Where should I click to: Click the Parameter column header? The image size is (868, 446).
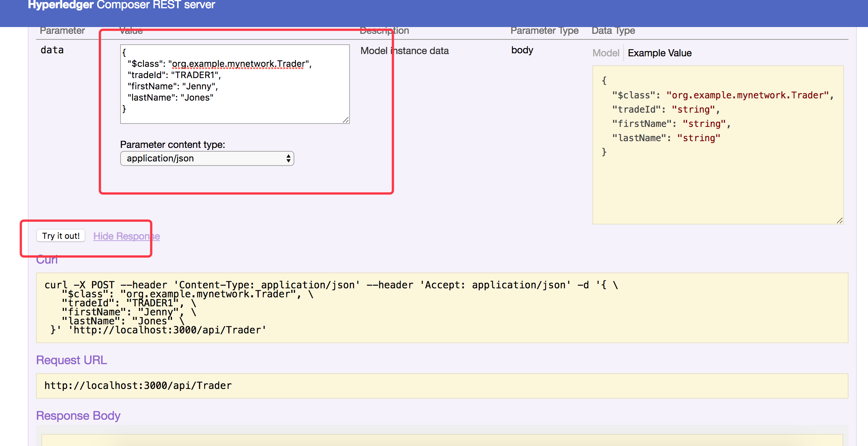pyautogui.click(x=62, y=31)
